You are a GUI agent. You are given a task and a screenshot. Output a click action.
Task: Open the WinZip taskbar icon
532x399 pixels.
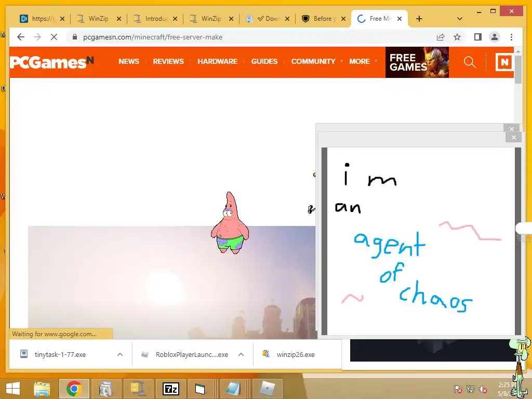(x=137, y=389)
